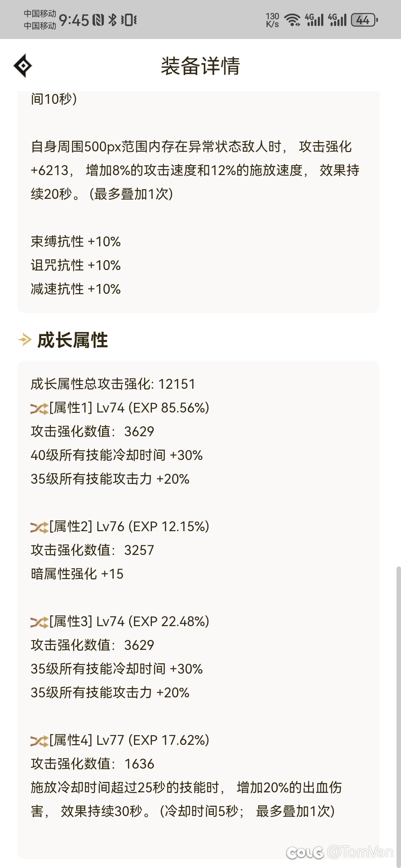Select the 成长属性 section heading
Image resolution: width=401 pixels, height=868 pixels.
click(73, 340)
